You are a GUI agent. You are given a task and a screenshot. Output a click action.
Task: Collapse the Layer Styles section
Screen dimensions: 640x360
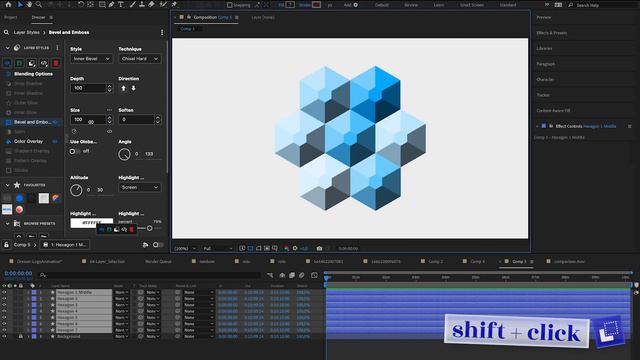pyautogui.click(x=7, y=48)
